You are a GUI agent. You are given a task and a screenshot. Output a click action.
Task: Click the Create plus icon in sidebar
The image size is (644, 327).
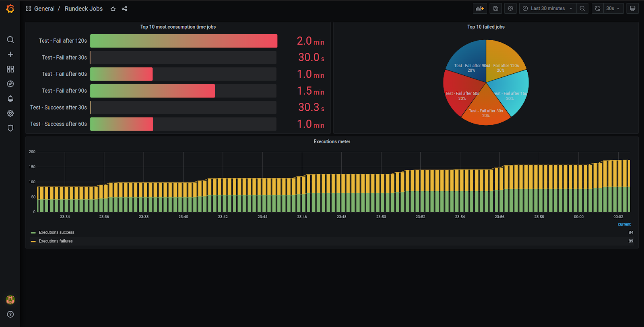pos(10,54)
